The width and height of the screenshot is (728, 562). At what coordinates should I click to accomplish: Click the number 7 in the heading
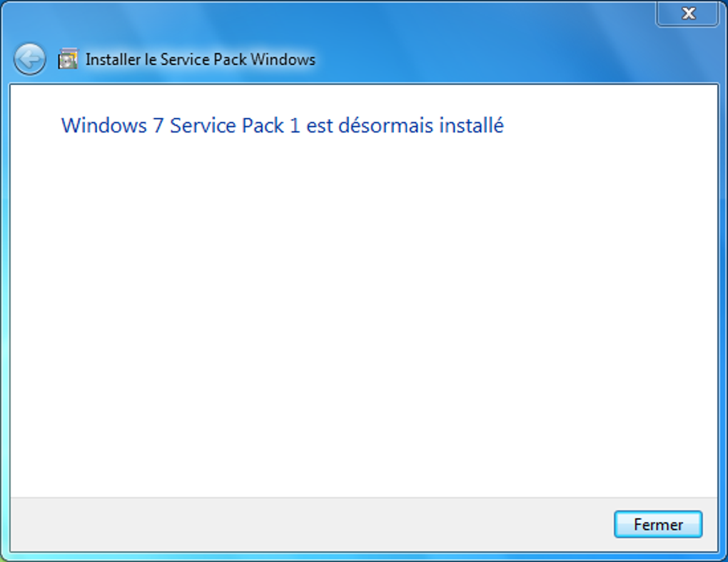pyautogui.click(x=158, y=126)
